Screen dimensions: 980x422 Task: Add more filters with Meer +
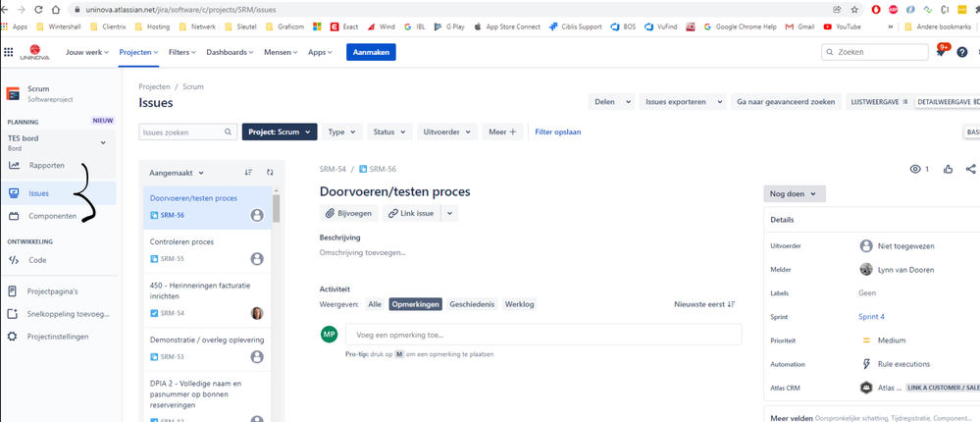click(502, 132)
